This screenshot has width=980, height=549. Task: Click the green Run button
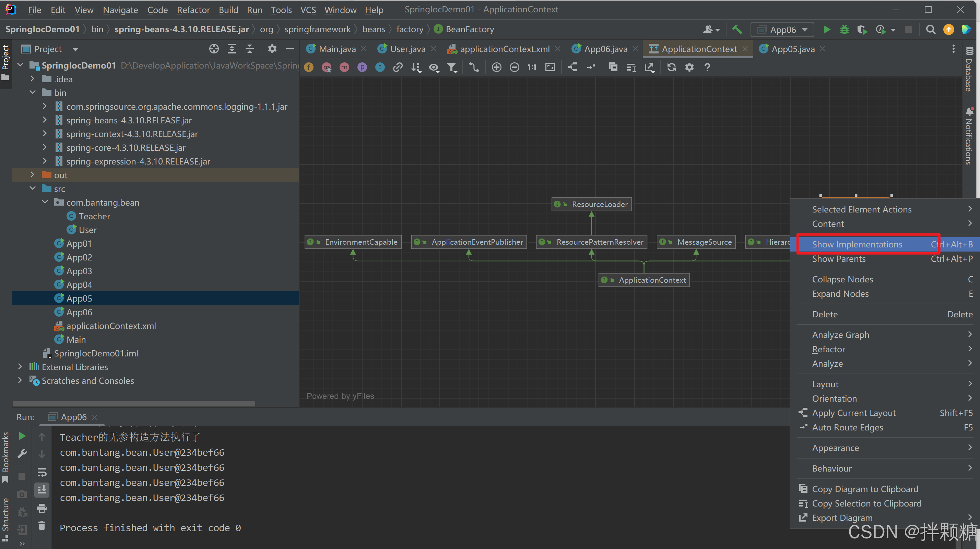point(826,30)
